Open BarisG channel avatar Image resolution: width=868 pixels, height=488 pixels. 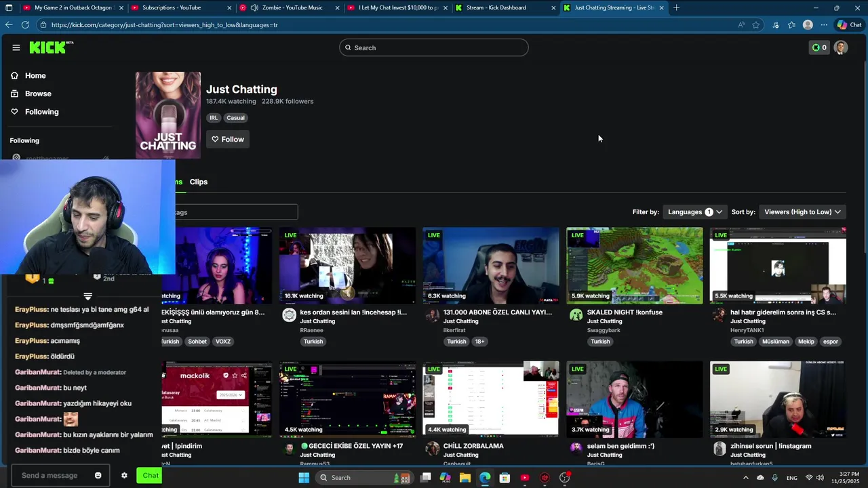point(576,449)
